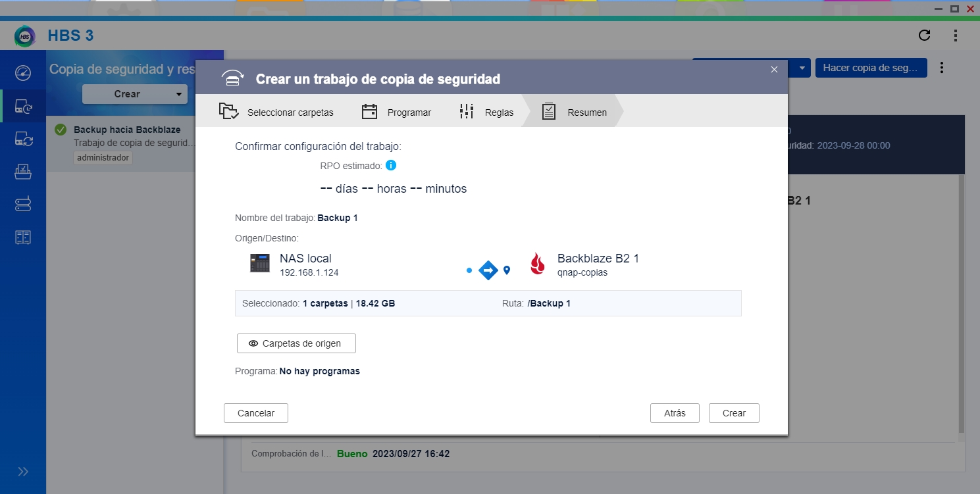Click the qnap-copias bucket name

point(582,272)
